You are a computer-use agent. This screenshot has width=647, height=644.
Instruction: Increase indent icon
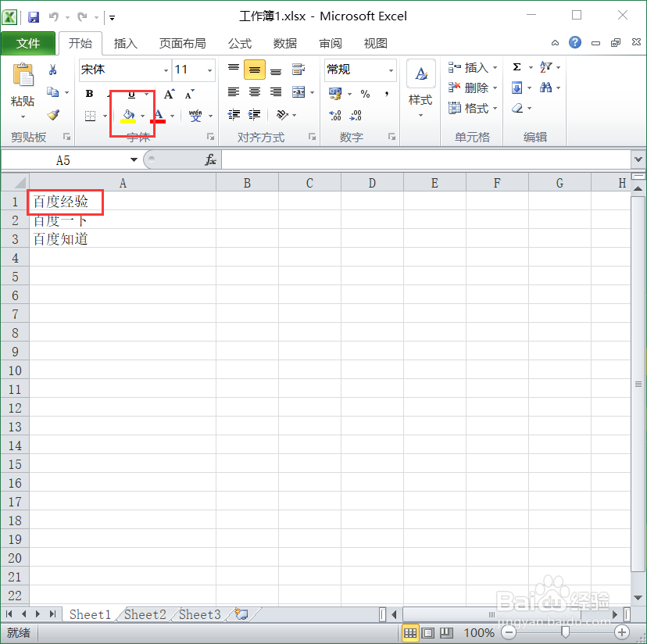pyautogui.click(x=254, y=114)
